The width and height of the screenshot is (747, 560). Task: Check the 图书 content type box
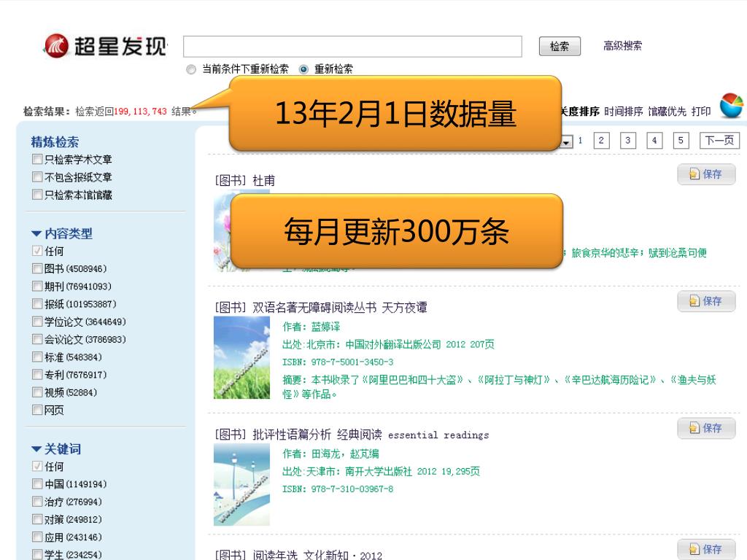(x=37, y=269)
